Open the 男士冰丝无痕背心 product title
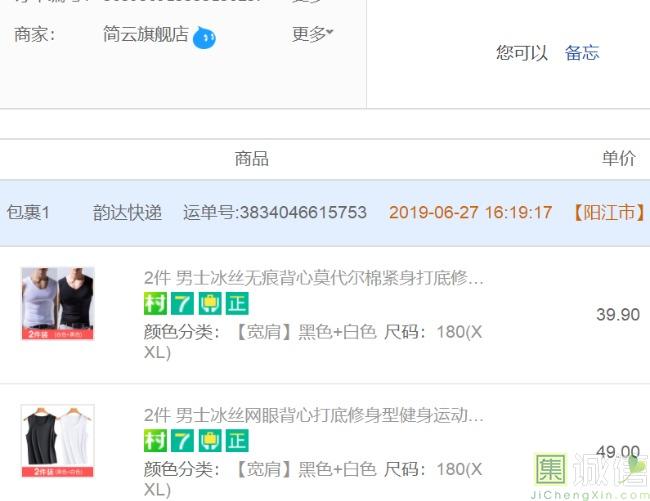The width and height of the screenshot is (650, 501). pos(314,278)
